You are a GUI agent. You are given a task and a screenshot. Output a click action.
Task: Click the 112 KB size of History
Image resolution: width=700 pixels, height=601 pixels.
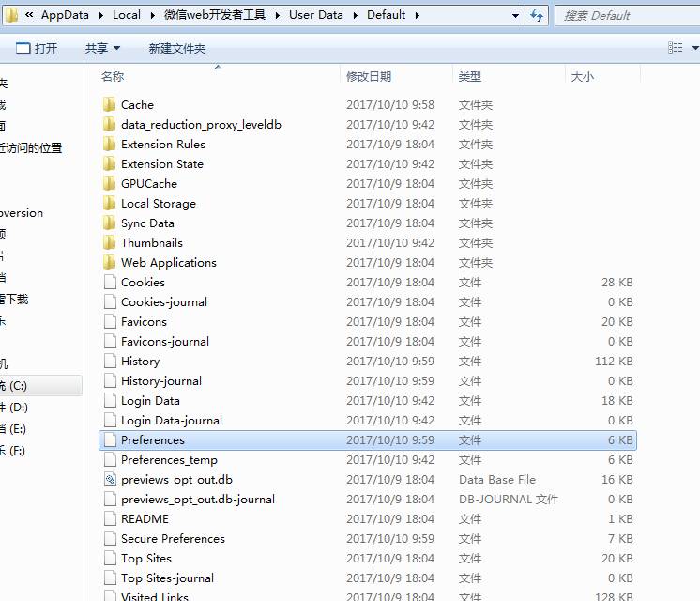point(614,361)
